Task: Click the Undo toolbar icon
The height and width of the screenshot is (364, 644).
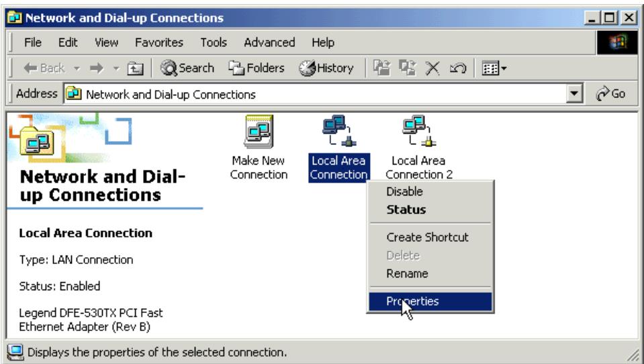Action: 457,68
